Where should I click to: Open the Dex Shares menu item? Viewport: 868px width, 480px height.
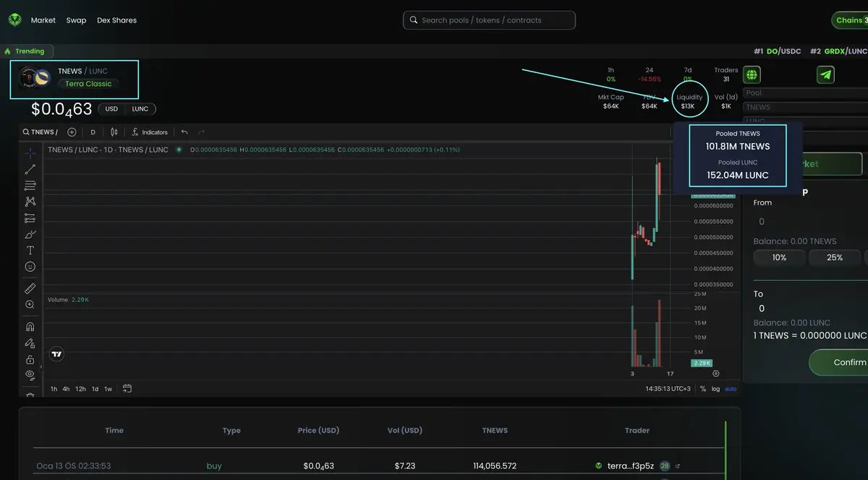tap(116, 20)
